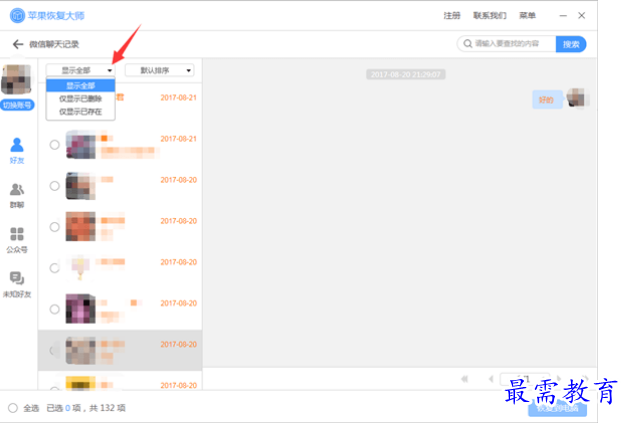Image resolution: width=626 pixels, height=423 pixels.
Task: Select radio beside the purple-pink avatar chat
Action: [x=55, y=309]
